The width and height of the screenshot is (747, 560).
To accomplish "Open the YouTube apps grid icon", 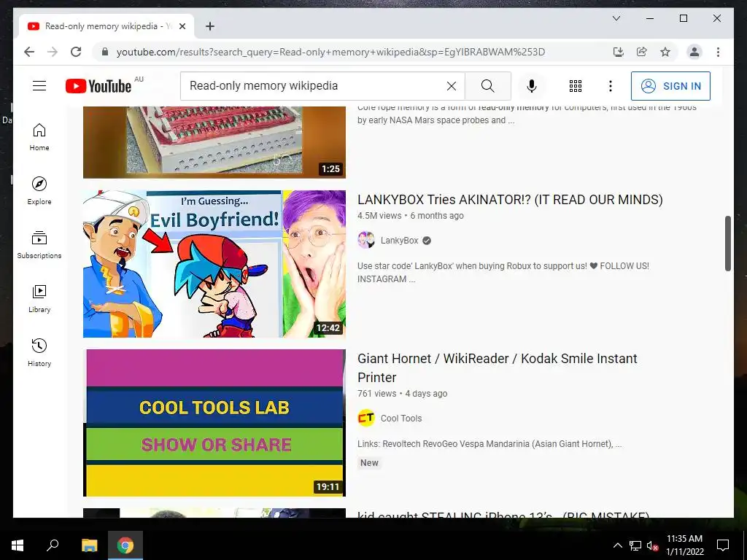I will [576, 86].
